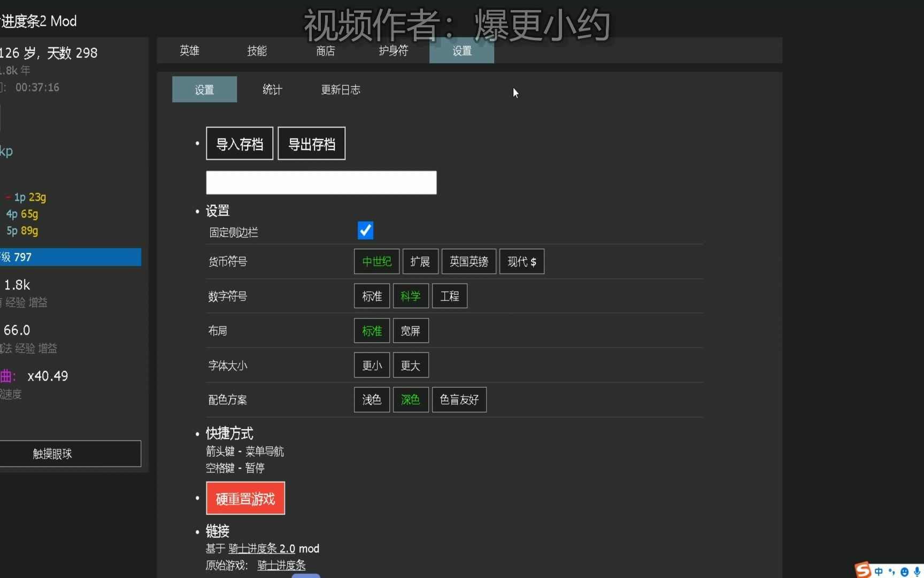Click the '5p 89g' balance line
The image size is (924, 578).
pos(22,231)
